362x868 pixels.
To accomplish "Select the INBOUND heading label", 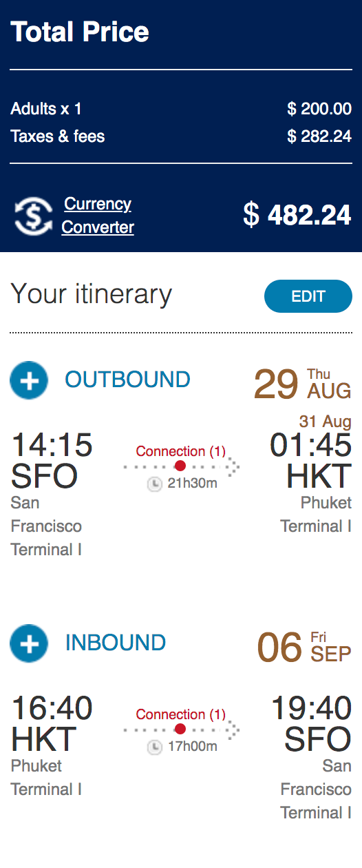I will click(115, 643).
